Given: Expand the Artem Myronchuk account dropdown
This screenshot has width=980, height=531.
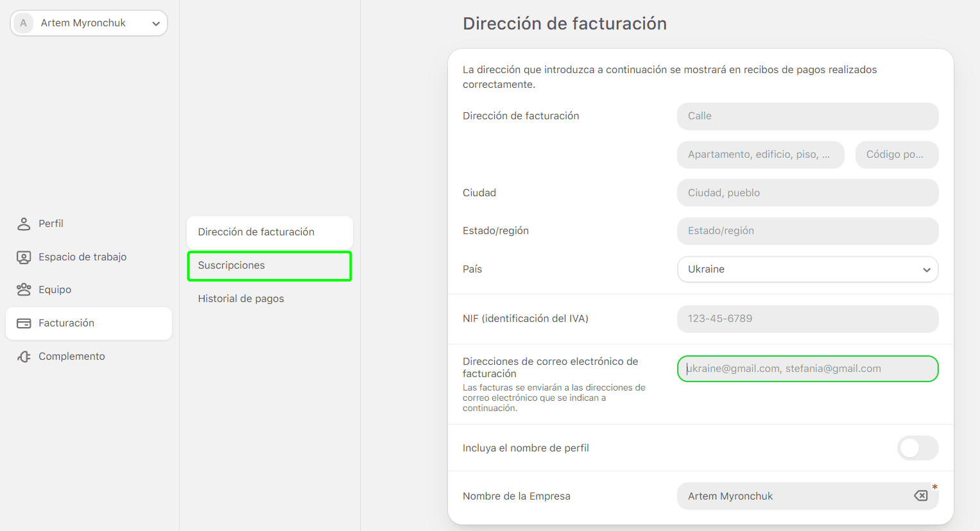Looking at the screenshot, I should pos(155,22).
